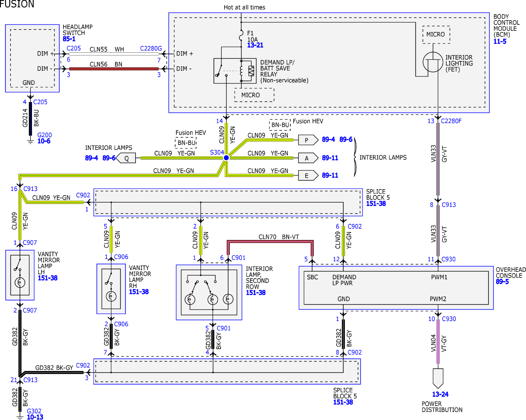The height and width of the screenshot is (420, 526).
Task: Open the 89-6 link next to connector Q
Action: (x=109, y=158)
